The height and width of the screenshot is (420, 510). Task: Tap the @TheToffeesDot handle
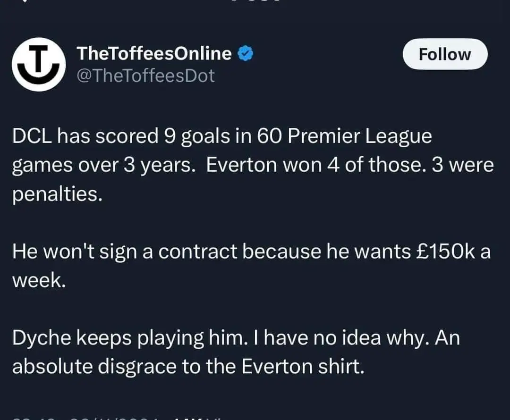point(145,76)
